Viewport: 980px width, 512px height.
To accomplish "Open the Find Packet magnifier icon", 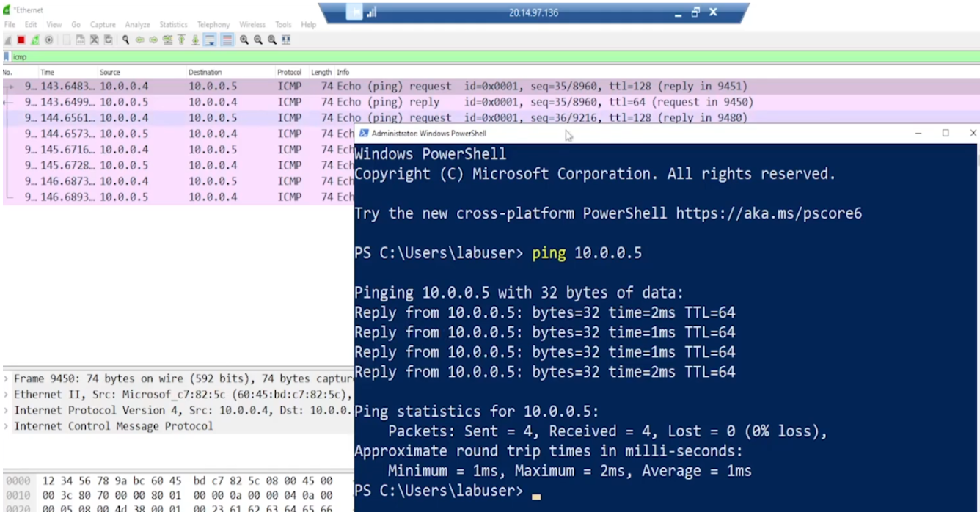I will [125, 40].
